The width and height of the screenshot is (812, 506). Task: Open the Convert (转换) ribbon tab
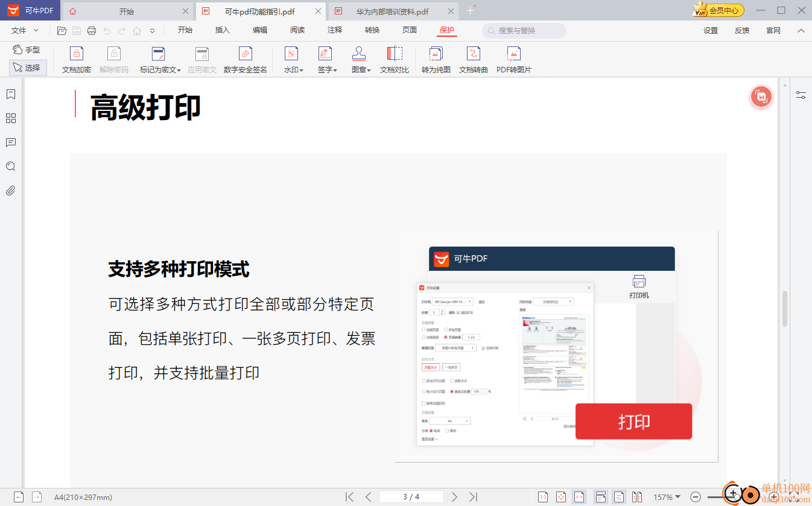point(372,30)
